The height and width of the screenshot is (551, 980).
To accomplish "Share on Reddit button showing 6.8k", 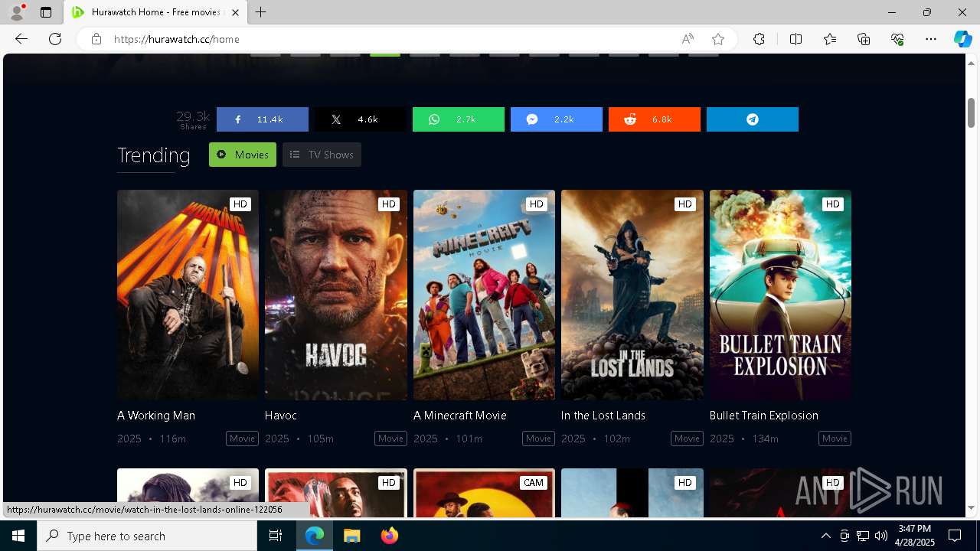I will (x=655, y=119).
